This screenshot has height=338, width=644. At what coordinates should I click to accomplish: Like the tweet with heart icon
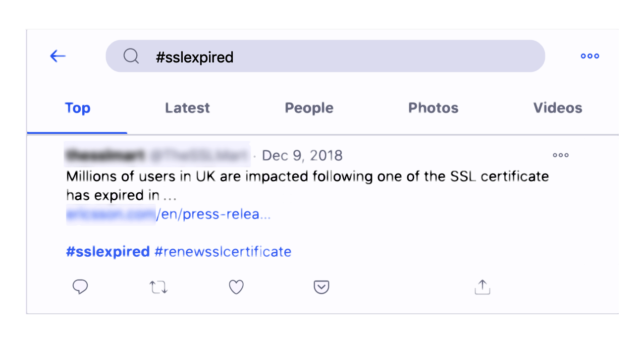pos(236,287)
